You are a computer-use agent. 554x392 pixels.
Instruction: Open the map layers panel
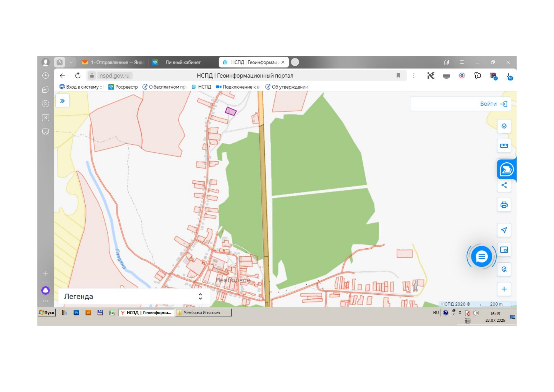pos(504,126)
